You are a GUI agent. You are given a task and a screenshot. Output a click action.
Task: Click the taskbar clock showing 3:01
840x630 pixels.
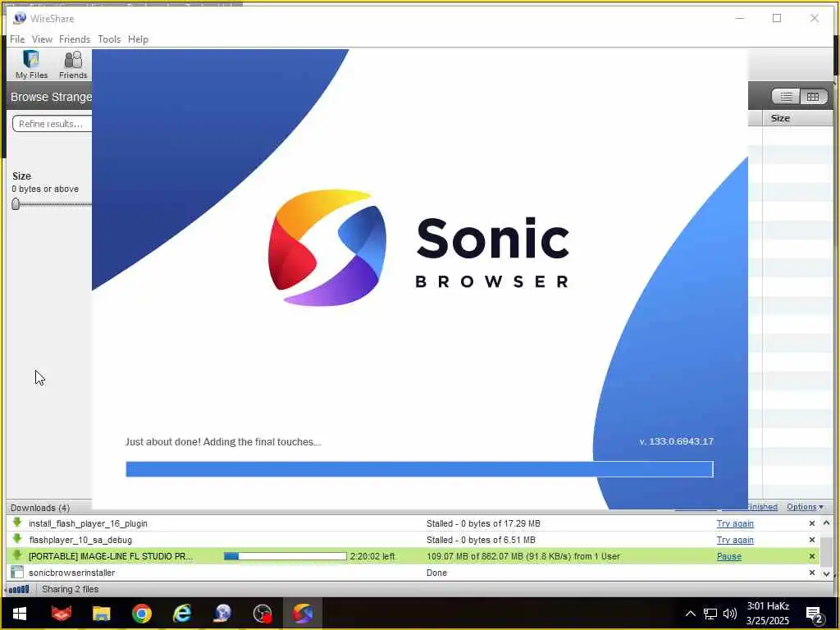click(x=768, y=614)
